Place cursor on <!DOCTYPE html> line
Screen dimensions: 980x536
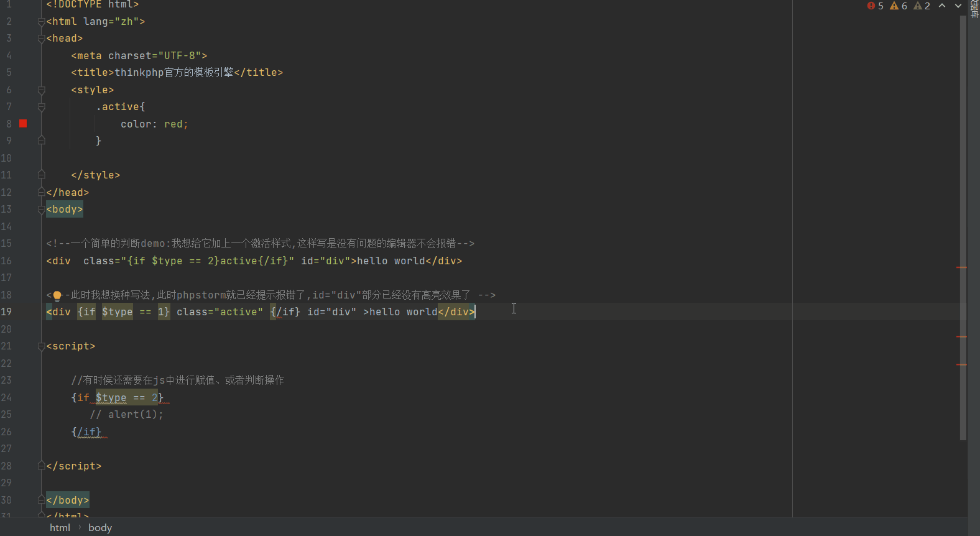coord(92,4)
